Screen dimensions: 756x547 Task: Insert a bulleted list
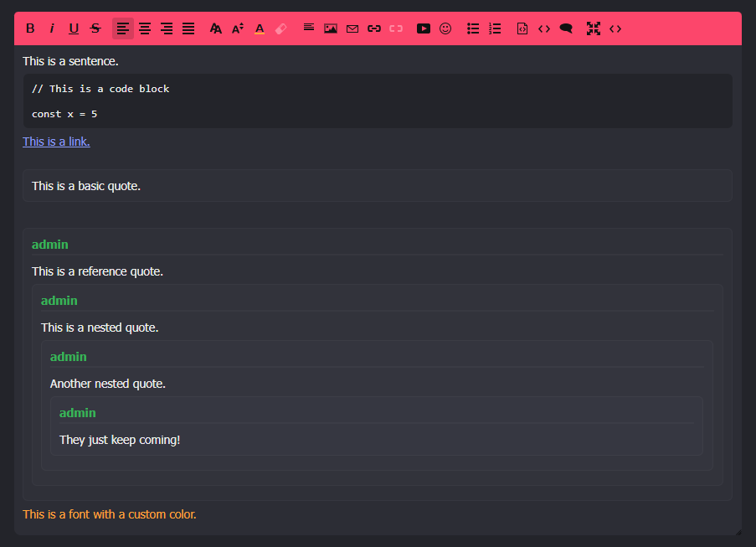point(473,28)
